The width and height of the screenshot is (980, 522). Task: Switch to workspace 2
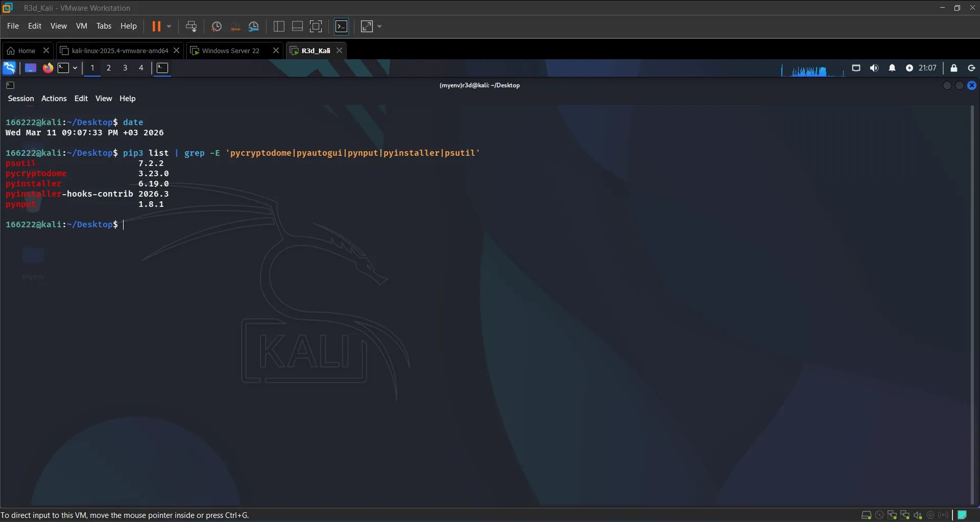click(109, 68)
